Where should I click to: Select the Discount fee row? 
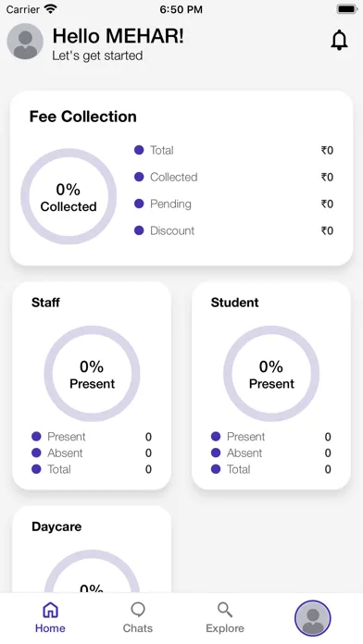coord(234,230)
